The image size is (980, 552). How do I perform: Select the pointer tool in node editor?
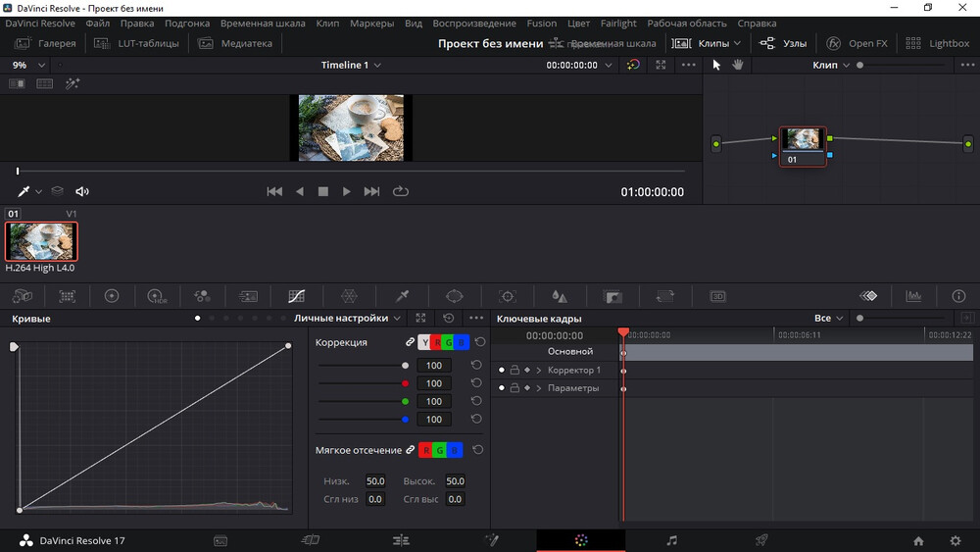[x=716, y=65]
